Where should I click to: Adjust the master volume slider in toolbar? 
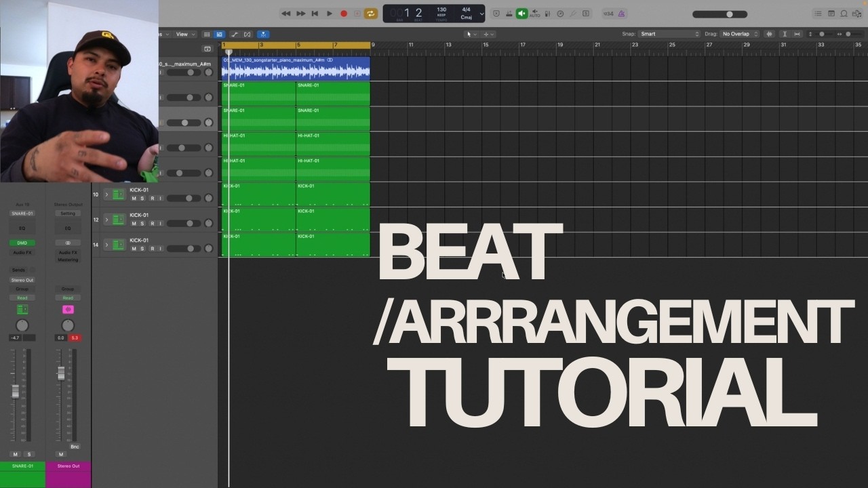[720, 14]
